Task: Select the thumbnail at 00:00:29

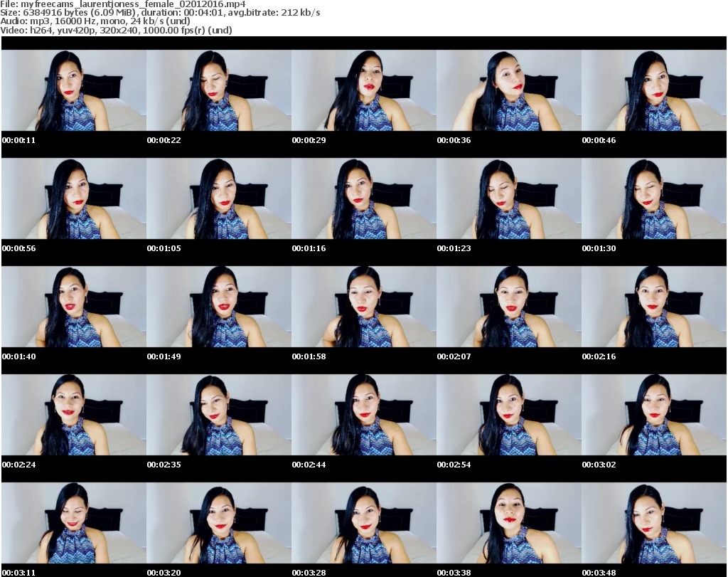Action: (364, 90)
